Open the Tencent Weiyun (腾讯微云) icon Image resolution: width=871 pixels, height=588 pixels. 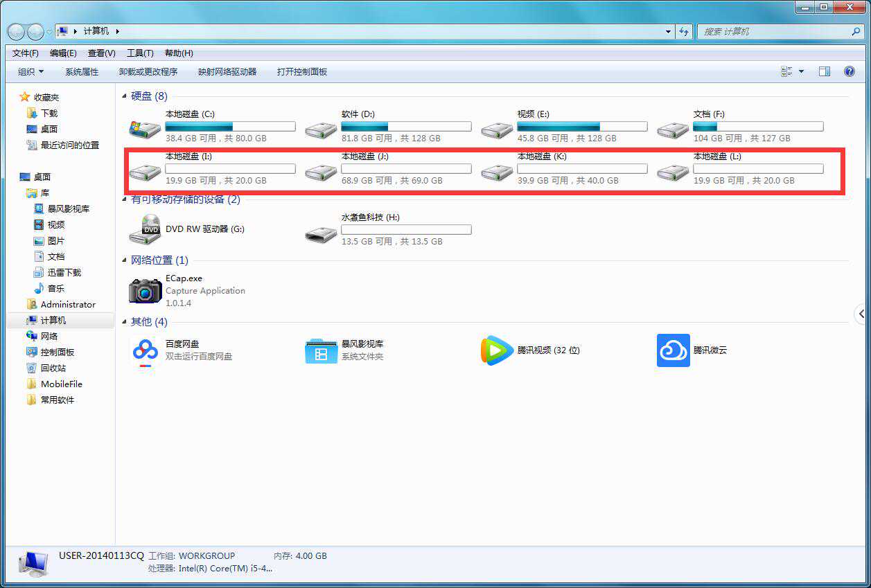click(x=673, y=350)
